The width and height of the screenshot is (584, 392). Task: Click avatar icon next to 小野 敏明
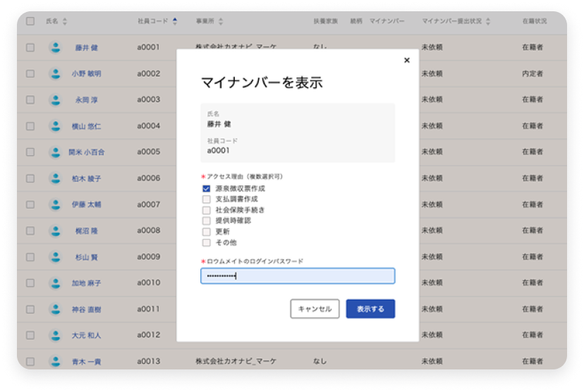pos(55,74)
